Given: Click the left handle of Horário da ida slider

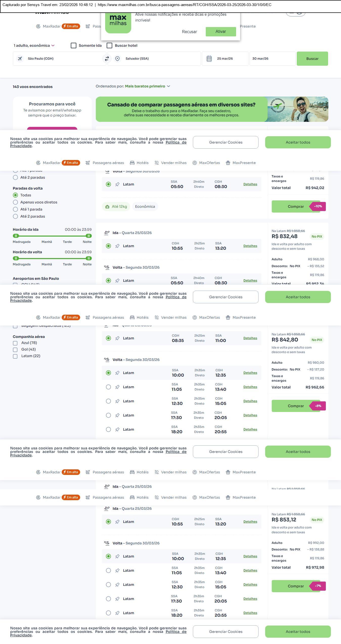Looking at the screenshot, I should pos(16,236).
